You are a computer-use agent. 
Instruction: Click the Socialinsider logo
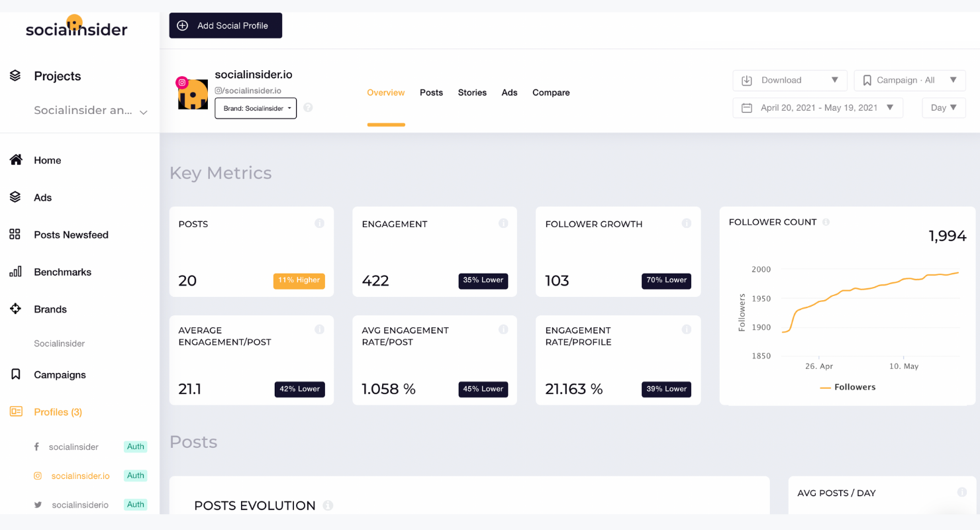click(76, 26)
